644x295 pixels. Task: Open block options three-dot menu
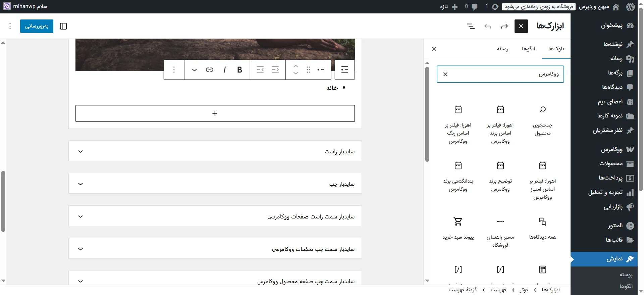174,70
